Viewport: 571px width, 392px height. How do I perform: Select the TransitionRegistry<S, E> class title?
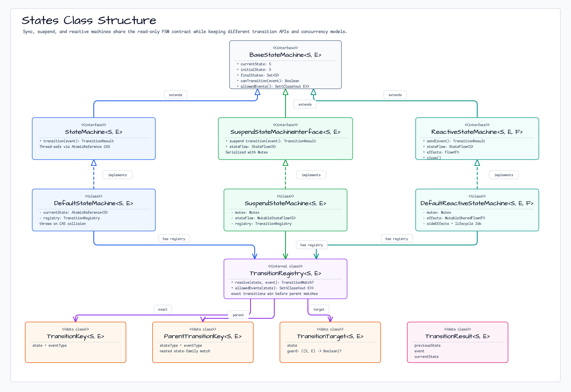(x=285, y=274)
